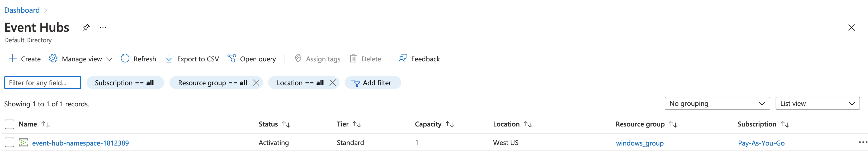
Task: Remove the Location filter pill
Action: (332, 82)
